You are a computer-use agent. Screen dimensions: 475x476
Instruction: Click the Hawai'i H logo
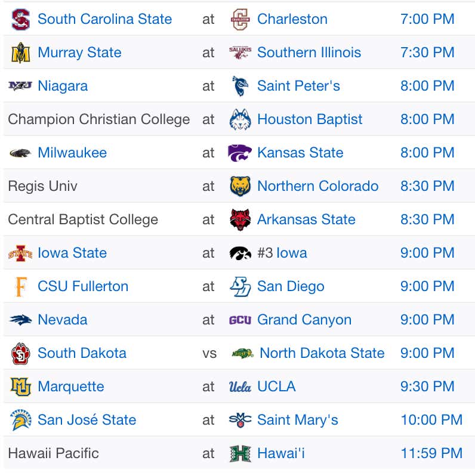coord(240,453)
